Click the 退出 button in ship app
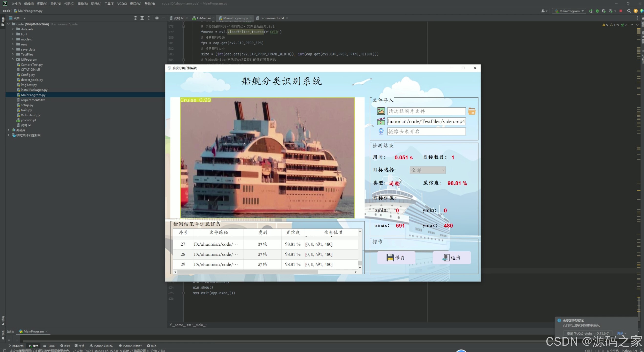Screen dimensions: 644x352 pos(451,258)
